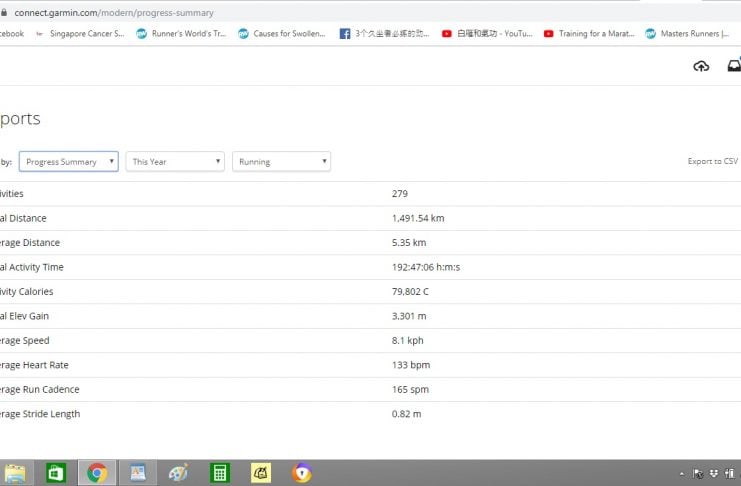Open the Training for a Marat... bookmark
This screenshot has height=486, width=741.
point(589,34)
